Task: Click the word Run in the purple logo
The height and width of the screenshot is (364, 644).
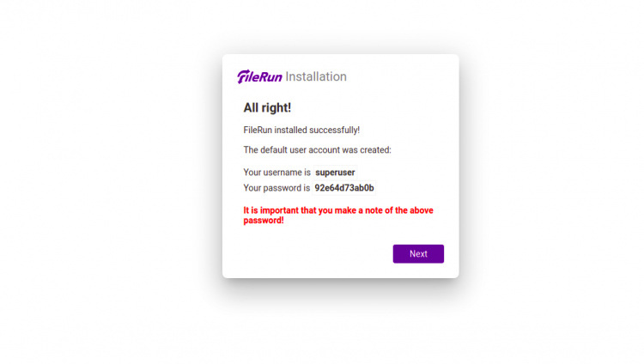Action: 271,77
